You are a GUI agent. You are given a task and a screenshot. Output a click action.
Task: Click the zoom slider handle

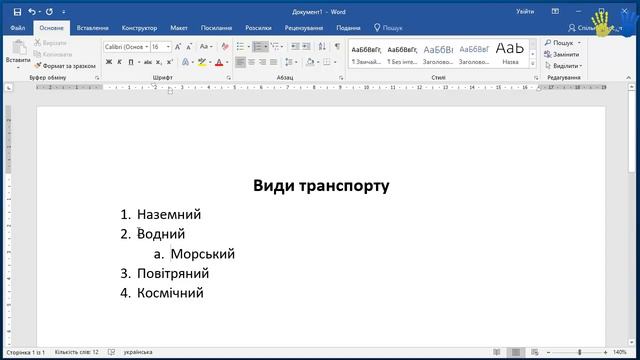579,352
